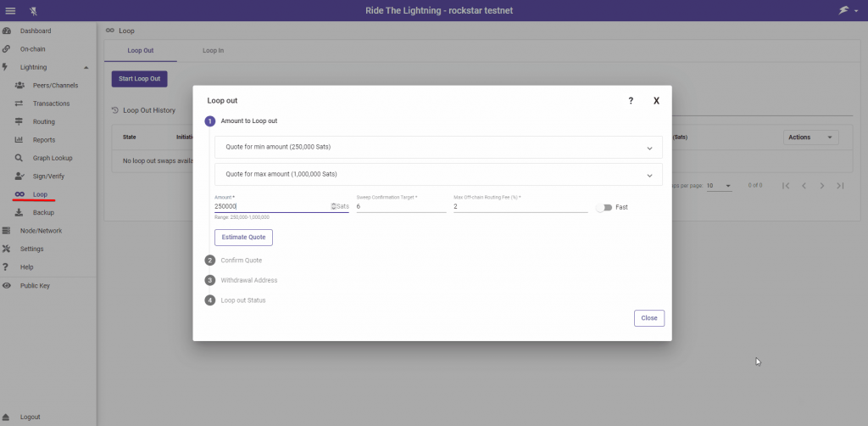Go to last page of swaps

pos(840,186)
